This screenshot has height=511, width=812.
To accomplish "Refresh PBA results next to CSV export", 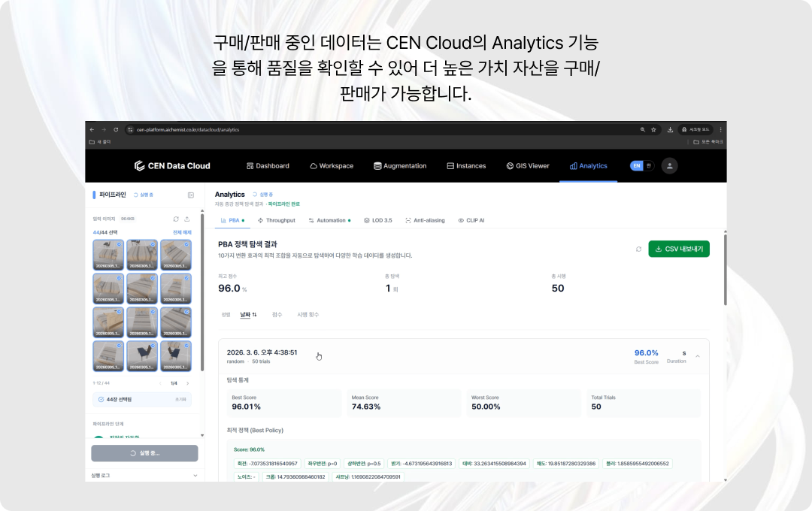I will tap(638, 249).
